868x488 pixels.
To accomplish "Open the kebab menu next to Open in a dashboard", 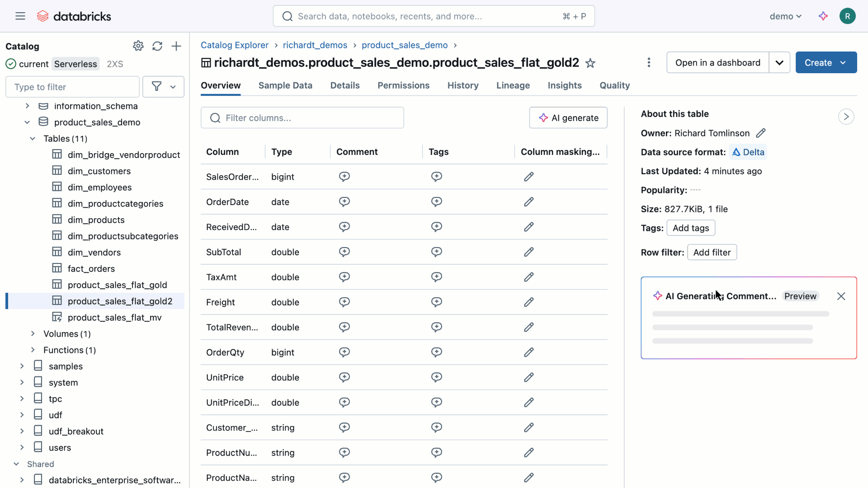I will pos(649,62).
